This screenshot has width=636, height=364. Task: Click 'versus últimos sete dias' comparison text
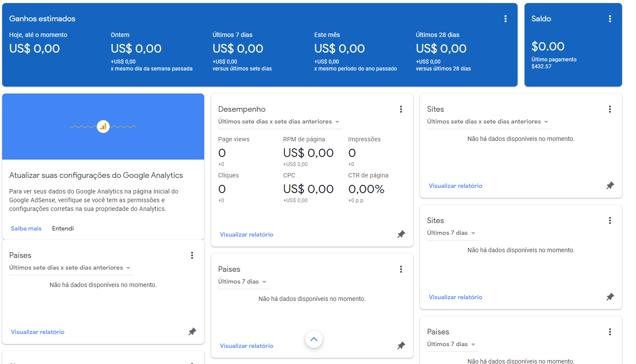point(242,69)
